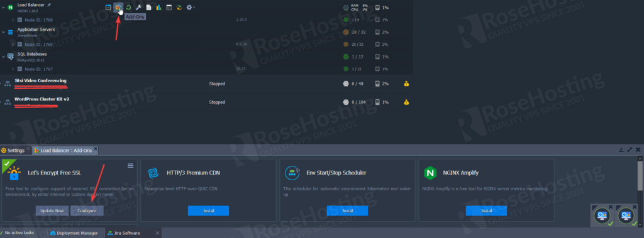
Task: Close the Load Balancer : Add-Ons tab
Action: 96,149
